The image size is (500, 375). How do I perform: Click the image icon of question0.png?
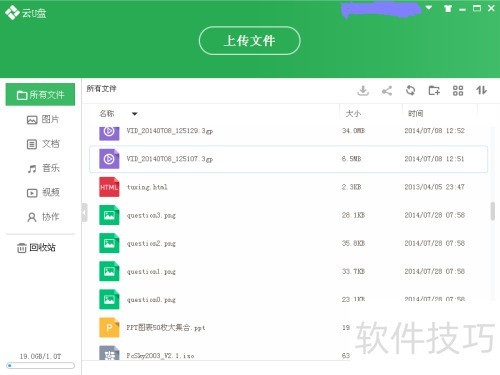coord(109,300)
